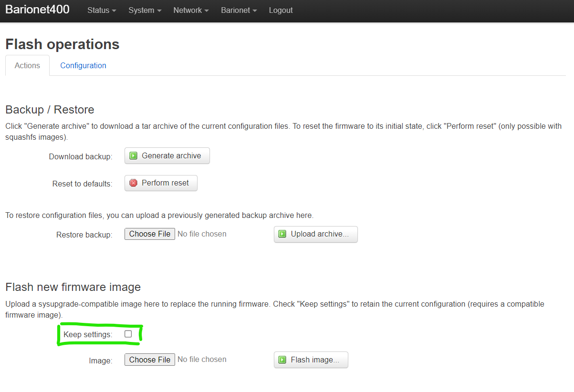Expand the Status dropdown menu
Screen dimensions: 574x392
tap(102, 10)
